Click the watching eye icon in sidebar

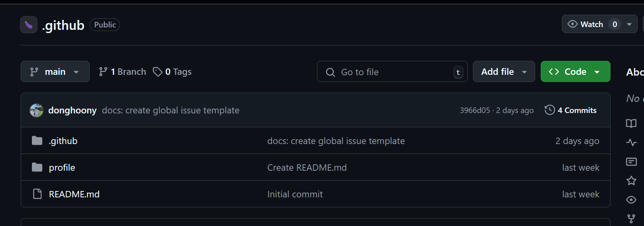pos(631,200)
